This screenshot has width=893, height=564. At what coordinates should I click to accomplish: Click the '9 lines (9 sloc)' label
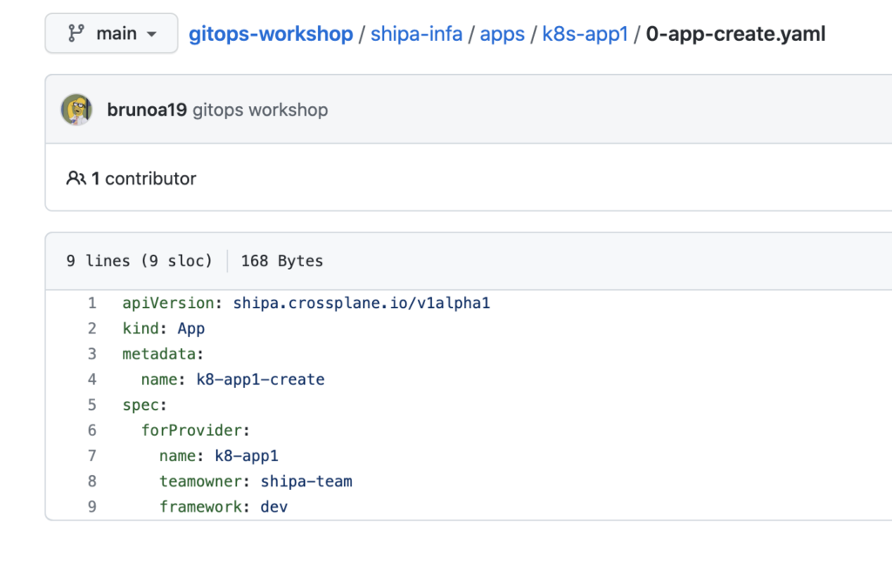(x=139, y=261)
